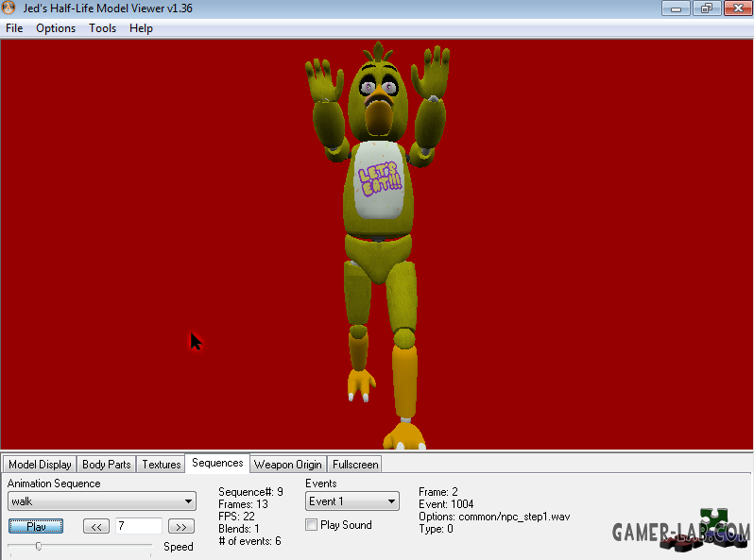This screenshot has width=754, height=560.
Task: Click the 'Speed' label
Action: pyautogui.click(x=178, y=547)
